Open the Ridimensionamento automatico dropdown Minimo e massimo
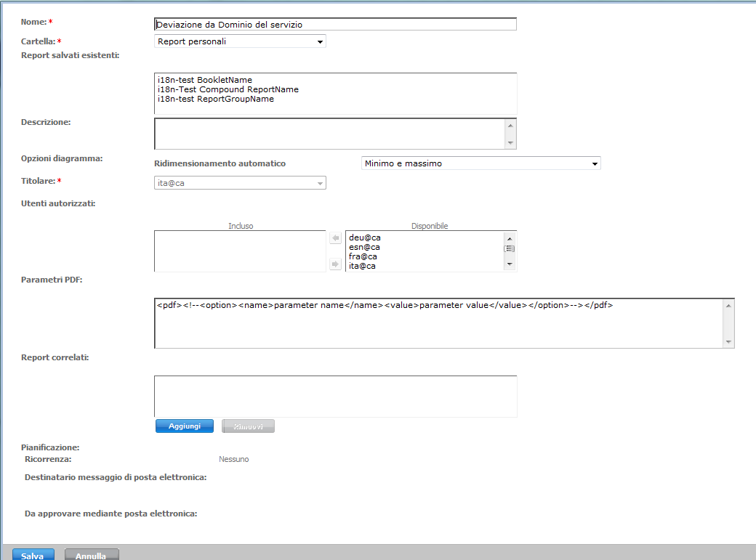 click(480, 163)
